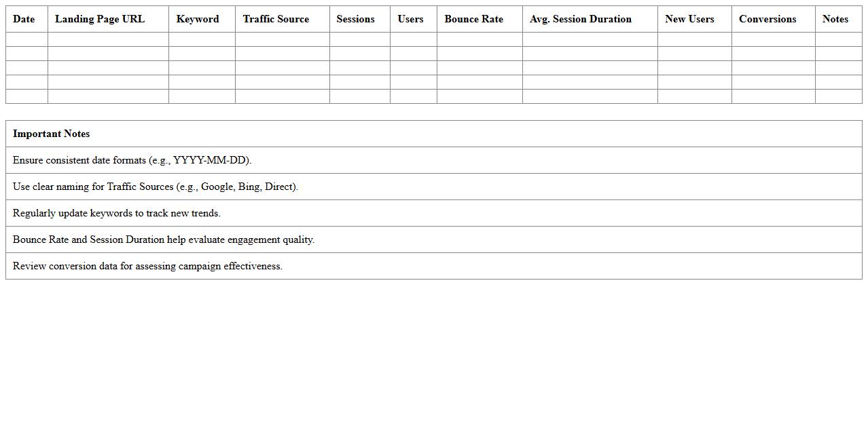Click last empty cell under Conversions
Image resolution: width=868 pixels, height=441 pixels.
point(773,96)
